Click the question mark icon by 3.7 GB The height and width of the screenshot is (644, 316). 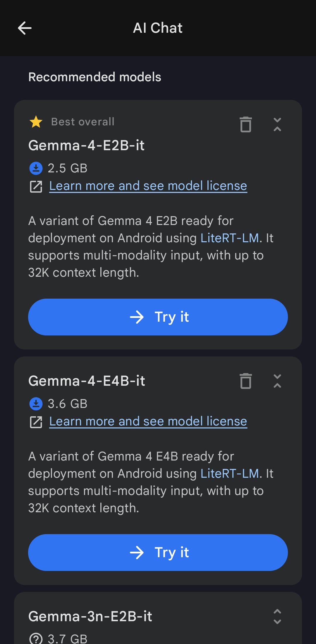36,639
